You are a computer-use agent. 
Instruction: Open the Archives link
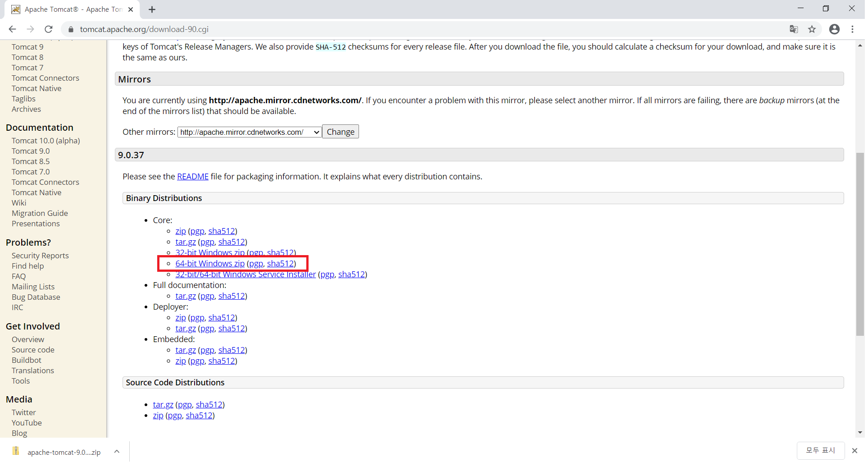(26, 109)
